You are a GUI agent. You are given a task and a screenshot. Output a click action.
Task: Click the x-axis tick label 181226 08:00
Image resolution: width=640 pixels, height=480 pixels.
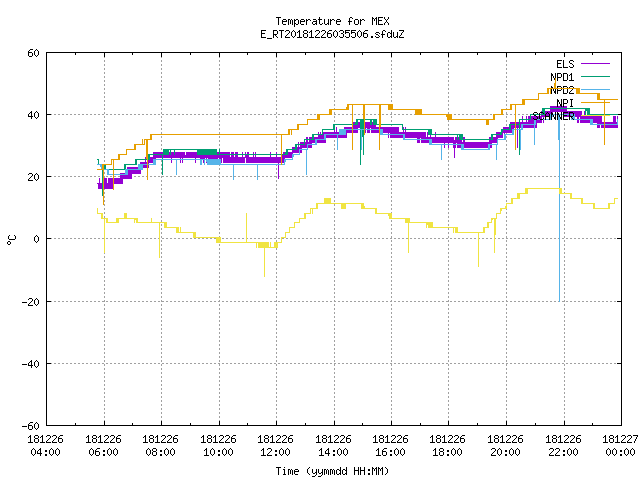click(160, 446)
